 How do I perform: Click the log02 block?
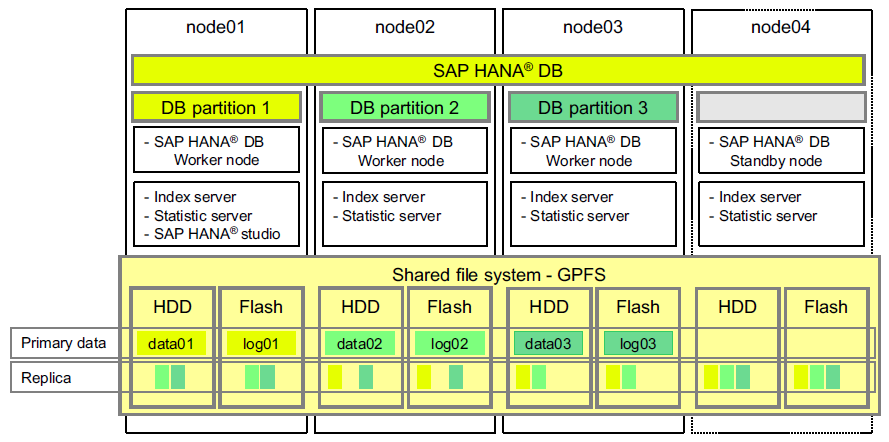coord(449,344)
